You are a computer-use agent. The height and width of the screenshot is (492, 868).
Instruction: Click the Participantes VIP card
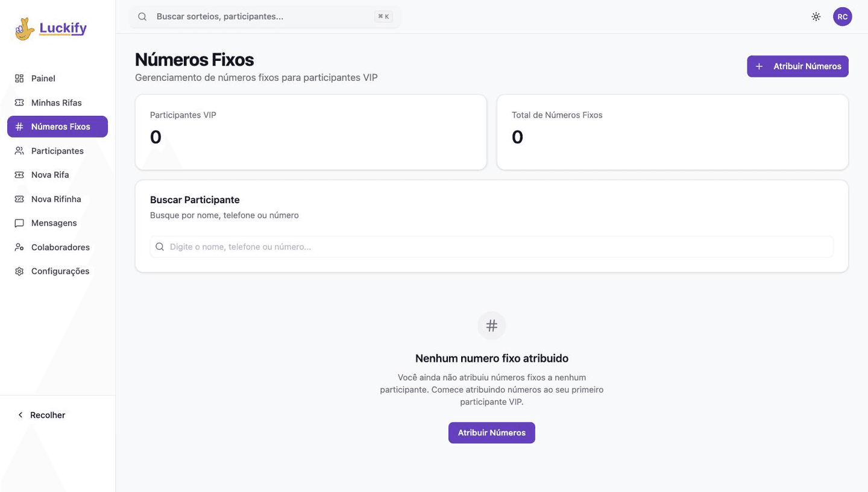point(311,132)
